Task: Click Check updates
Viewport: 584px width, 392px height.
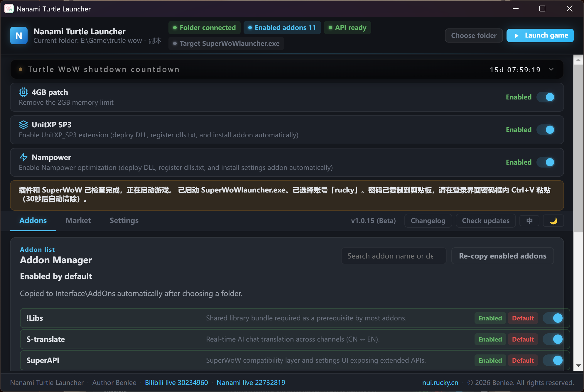Action: (486, 221)
